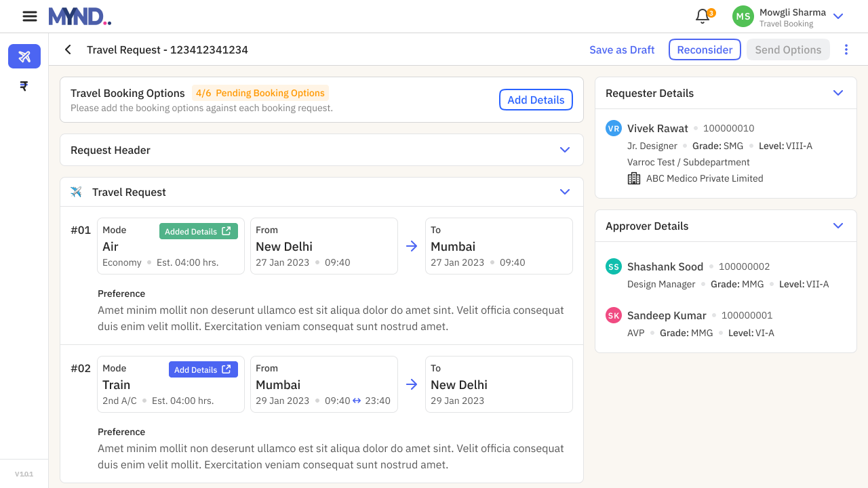Click the MYND logo
Image resolution: width=868 pixels, height=488 pixels.
[x=79, y=16]
